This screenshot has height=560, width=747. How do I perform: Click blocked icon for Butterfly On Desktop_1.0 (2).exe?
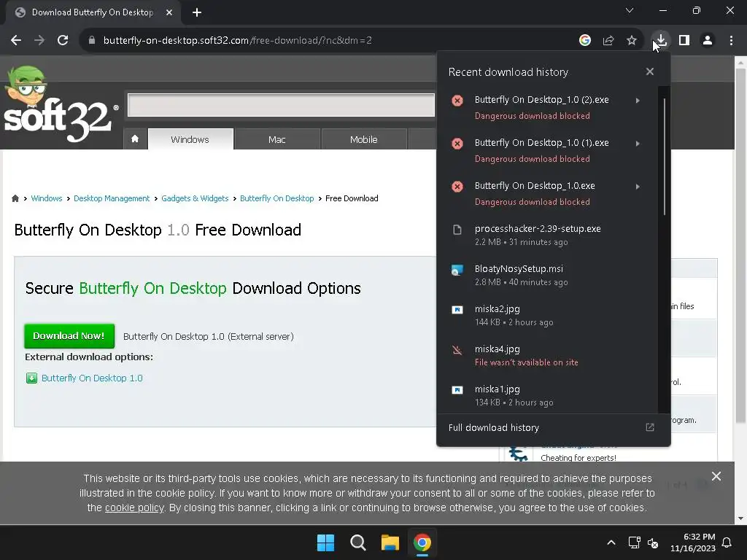coord(457,101)
